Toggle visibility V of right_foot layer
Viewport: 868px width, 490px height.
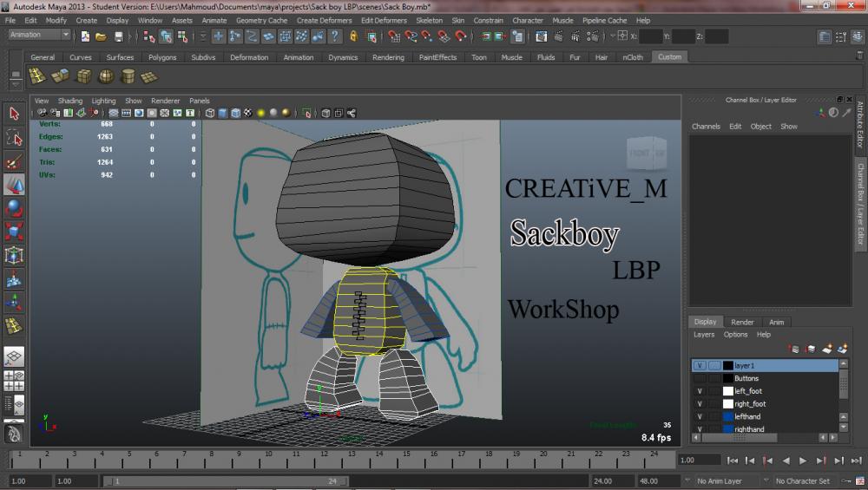click(x=700, y=404)
